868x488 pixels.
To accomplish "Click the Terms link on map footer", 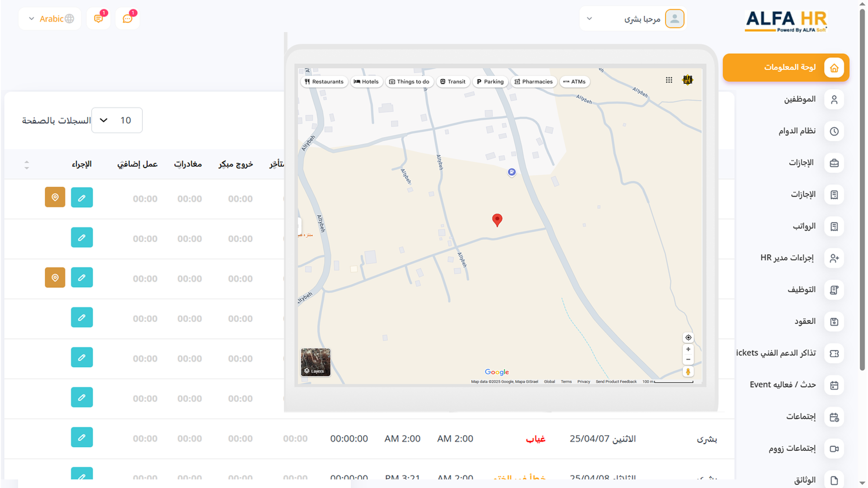I will [566, 382].
